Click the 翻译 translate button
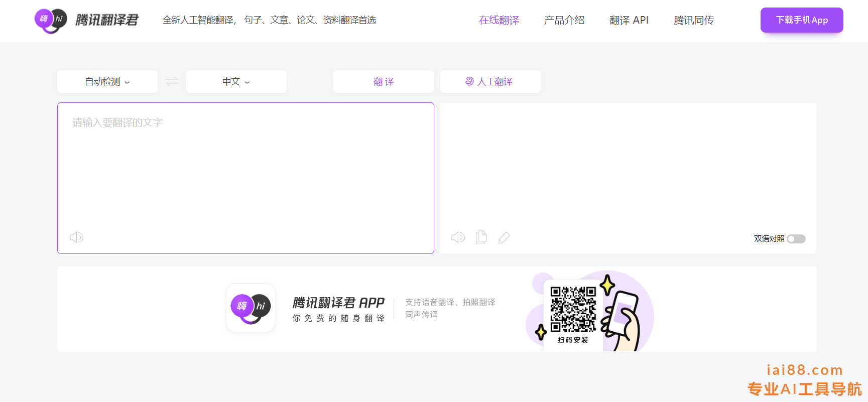868x402 pixels. (x=384, y=81)
